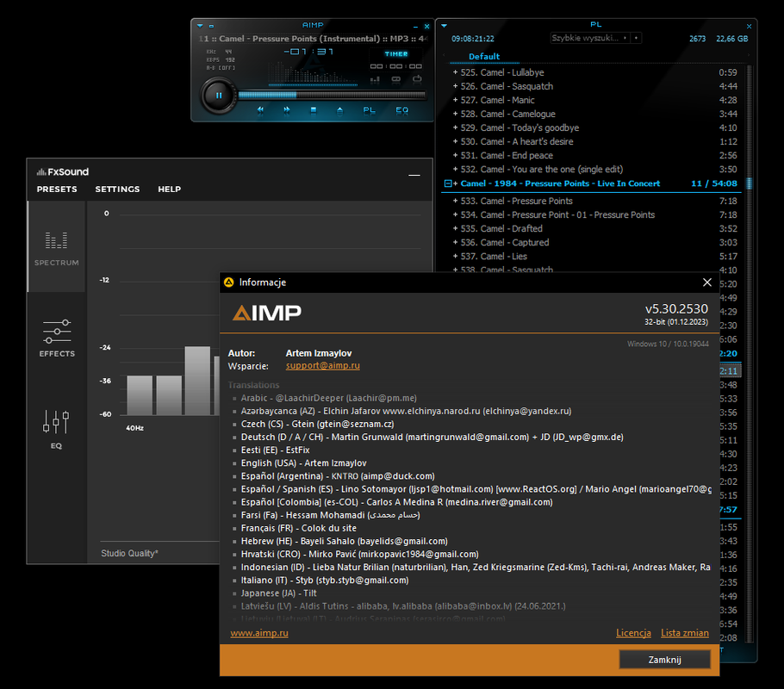Expand plus icon for 528. Camel - Camelogue

pyautogui.click(x=455, y=114)
